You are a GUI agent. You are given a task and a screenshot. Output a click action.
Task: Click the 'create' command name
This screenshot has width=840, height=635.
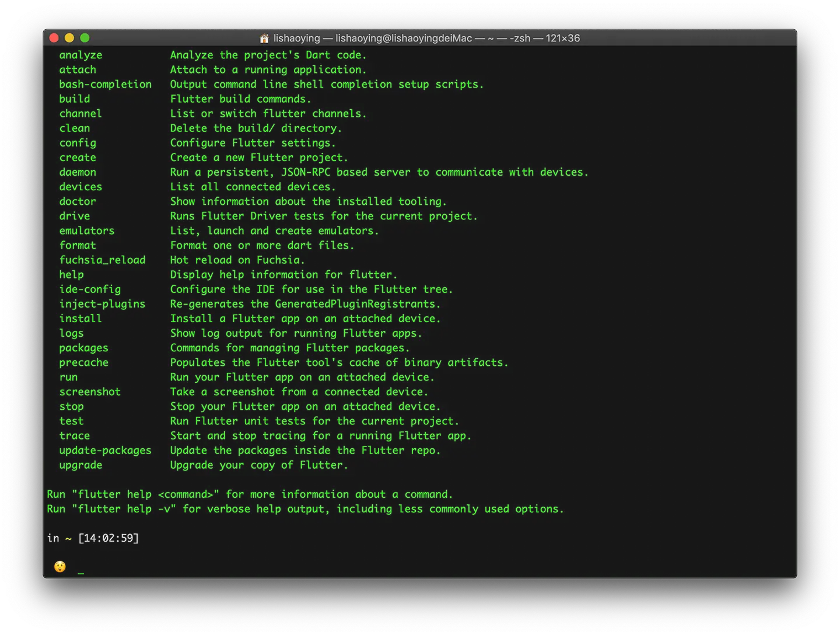(78, 158)
